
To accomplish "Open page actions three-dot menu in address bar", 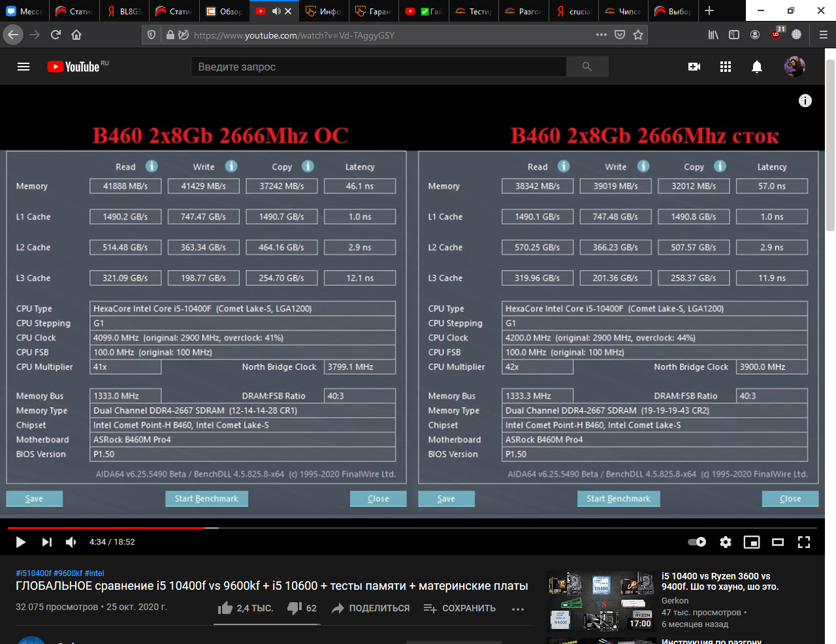I will click(602, 35).
